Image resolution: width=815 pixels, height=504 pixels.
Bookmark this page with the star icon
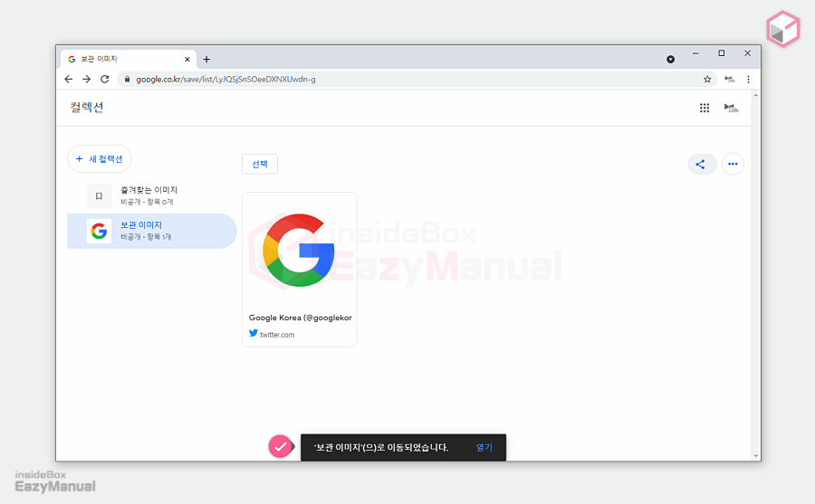[x=707, y=79]
